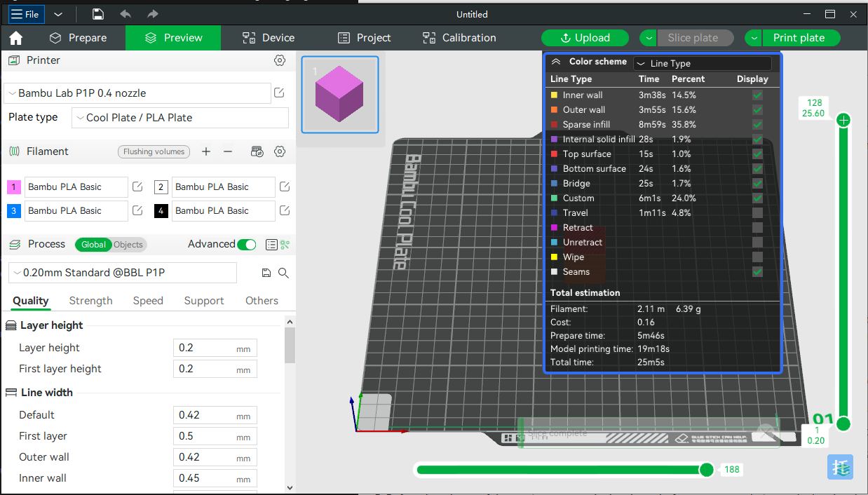Screen dimensions: 868x495
Task: Open Flushing volumes button
Action: click(154, 151)
